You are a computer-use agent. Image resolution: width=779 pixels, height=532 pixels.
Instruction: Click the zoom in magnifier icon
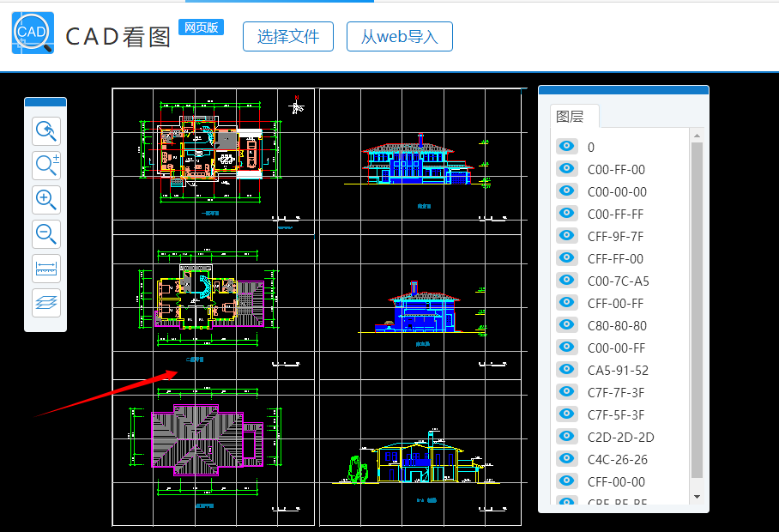pos(46,200)
